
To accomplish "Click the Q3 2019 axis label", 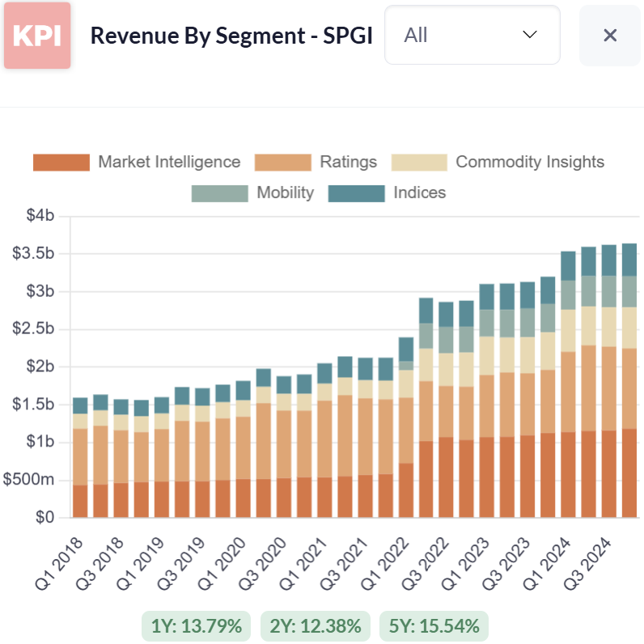I will (181, 563).
